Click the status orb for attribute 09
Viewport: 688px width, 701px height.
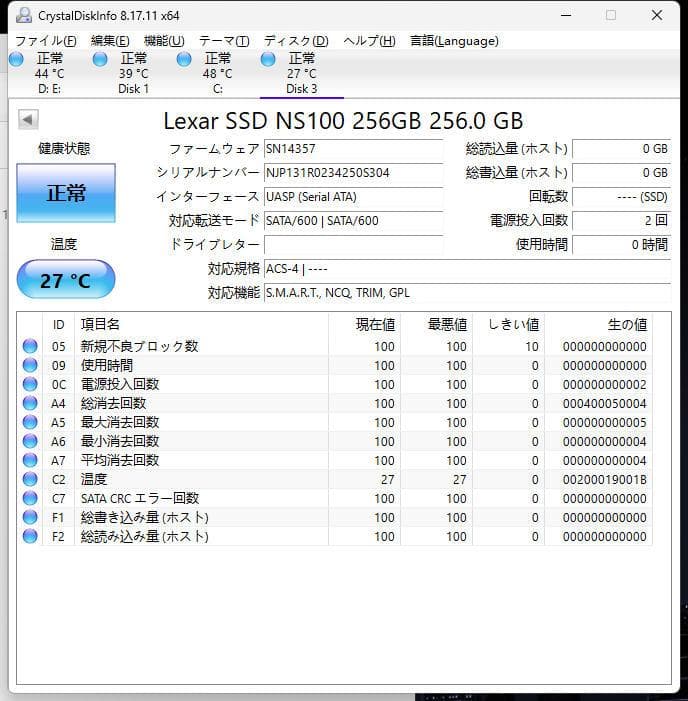point(30,365)
